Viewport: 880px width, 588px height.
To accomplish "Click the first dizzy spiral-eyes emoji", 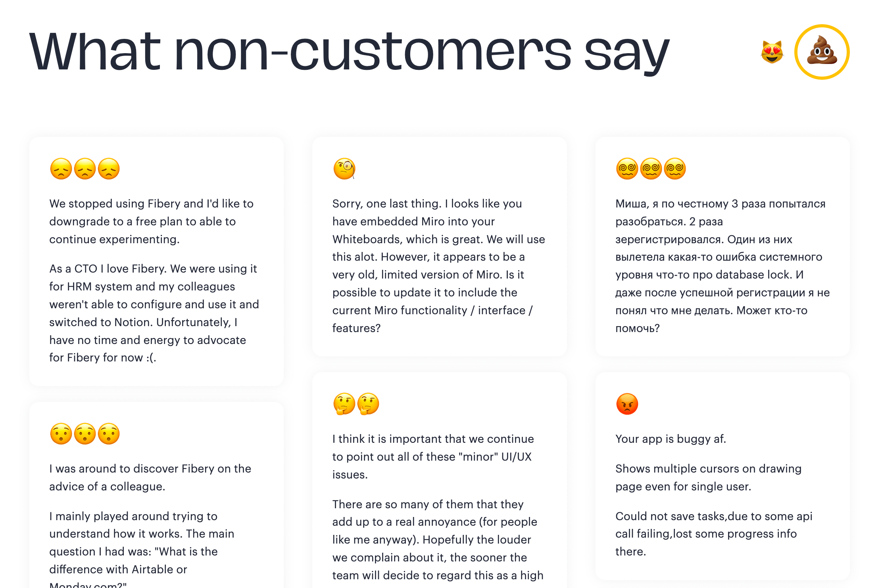I will point(627,169).
